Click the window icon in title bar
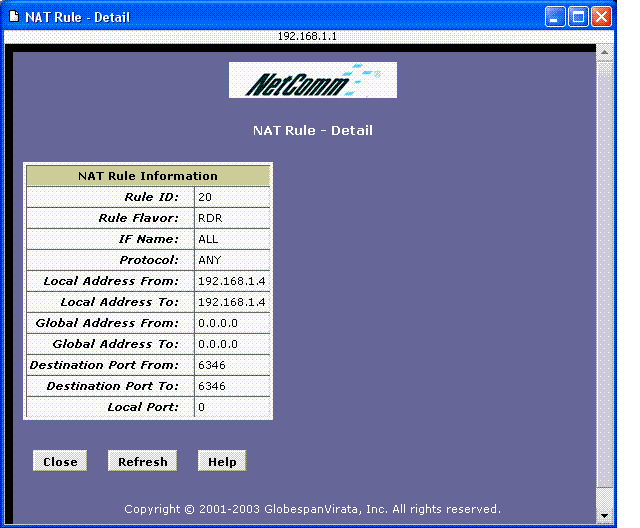640x528 pixels. pyautogui.click(x=14, y=17)
